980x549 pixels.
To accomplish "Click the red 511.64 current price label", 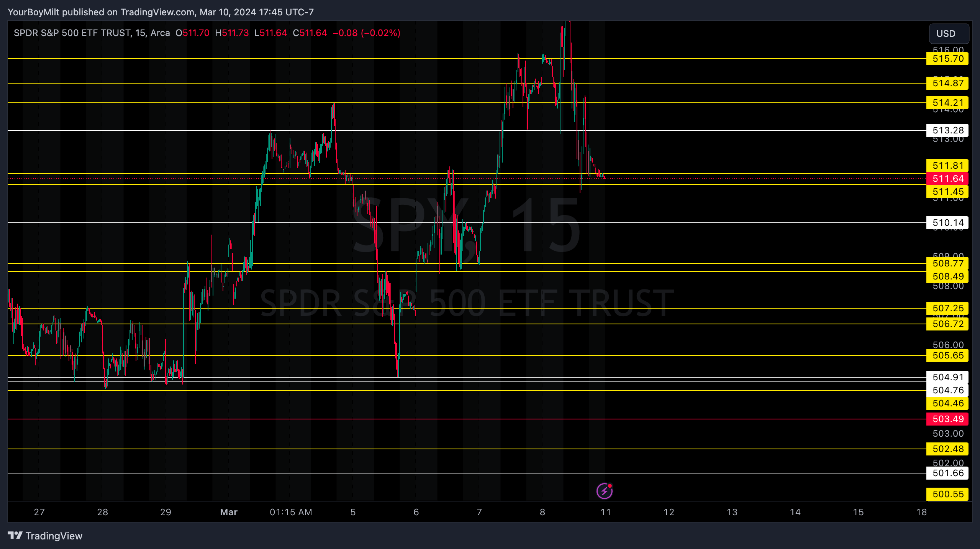I will (947, 179).
